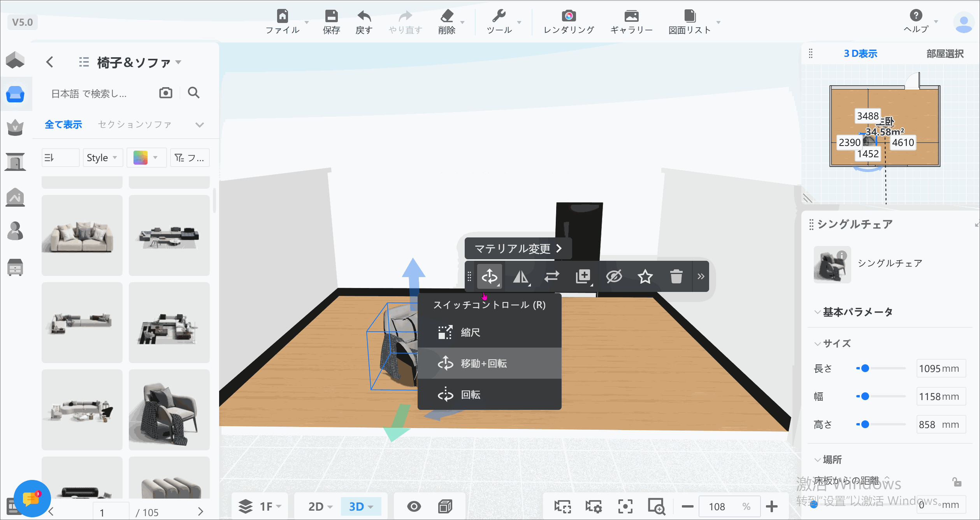Click the magnifier search icon
The height and width of the screenshot is (520, 980).
click(x=193, y=93)
